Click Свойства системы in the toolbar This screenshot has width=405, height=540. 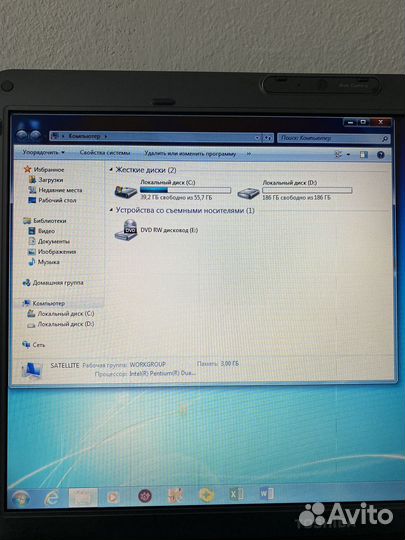click(x=105, y=153)
